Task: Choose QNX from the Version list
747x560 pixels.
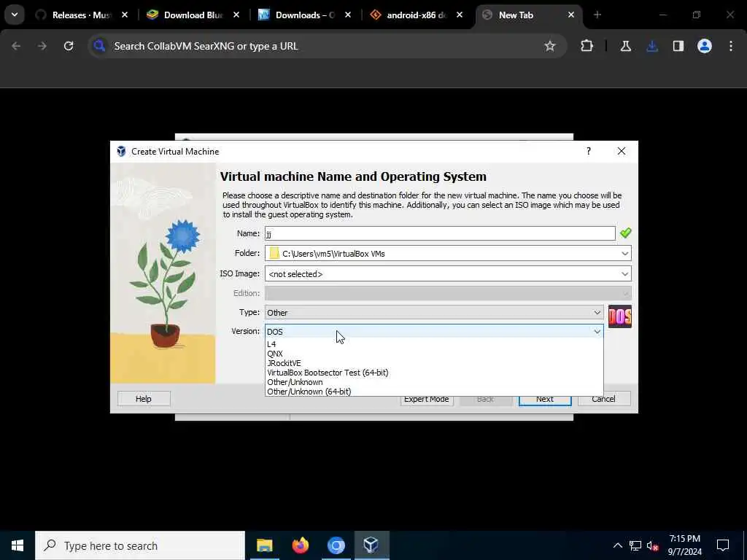Action: [434, 354]
